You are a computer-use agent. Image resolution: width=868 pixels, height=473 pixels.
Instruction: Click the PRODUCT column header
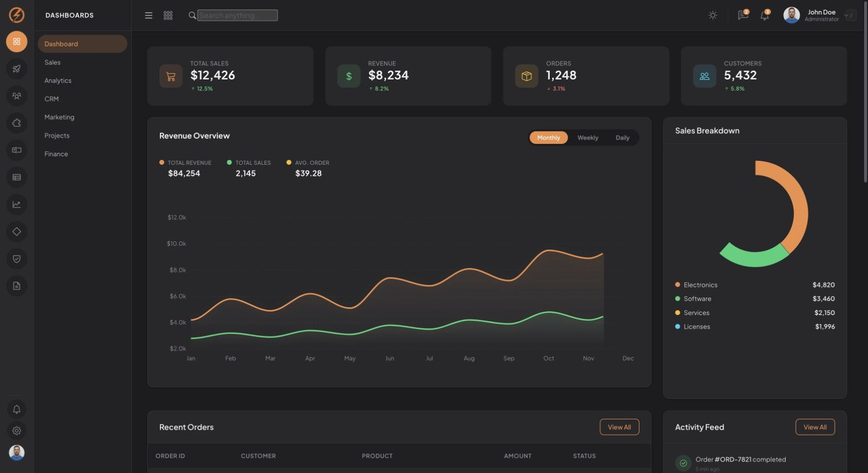377,456
